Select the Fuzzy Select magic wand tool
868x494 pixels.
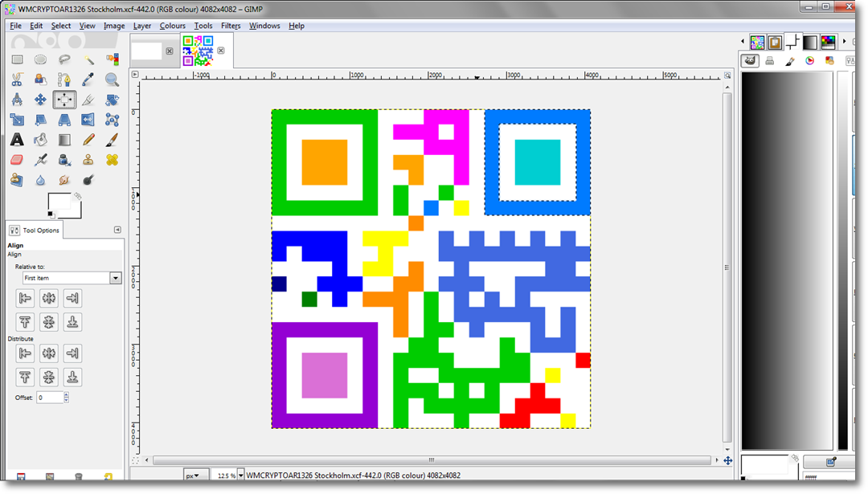88,59
